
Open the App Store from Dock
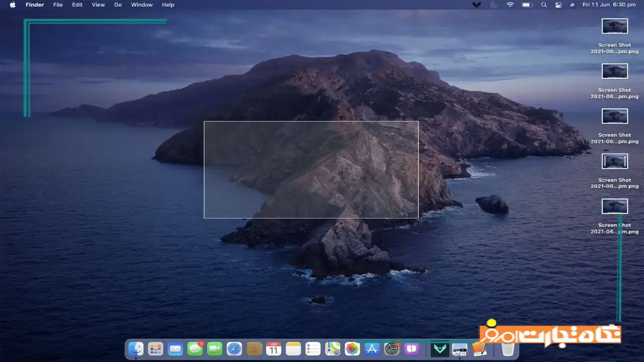point(372,348)
